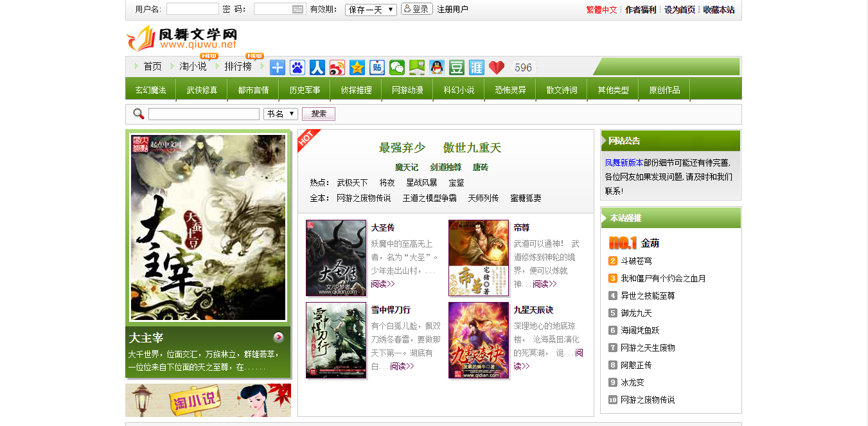Focus the book search text box
This screenshot has height=426, width=868.
(x=204, y=114)
